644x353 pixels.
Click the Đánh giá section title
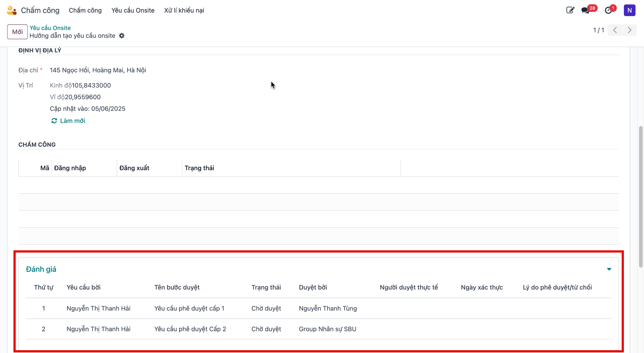[x=41, y=269]
